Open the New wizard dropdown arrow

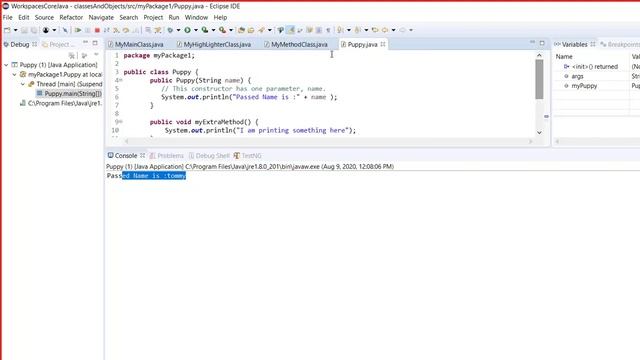click(16, 30)
